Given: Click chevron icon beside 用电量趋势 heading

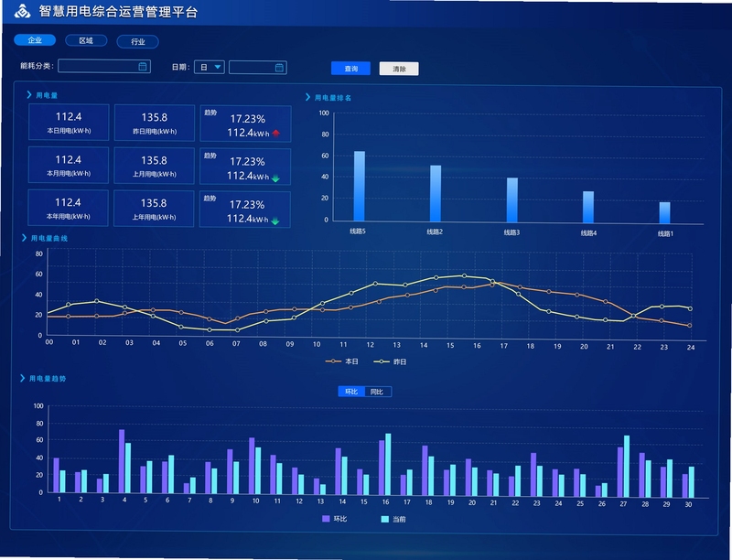Looking at the screenshot, I should click(22, 378).
